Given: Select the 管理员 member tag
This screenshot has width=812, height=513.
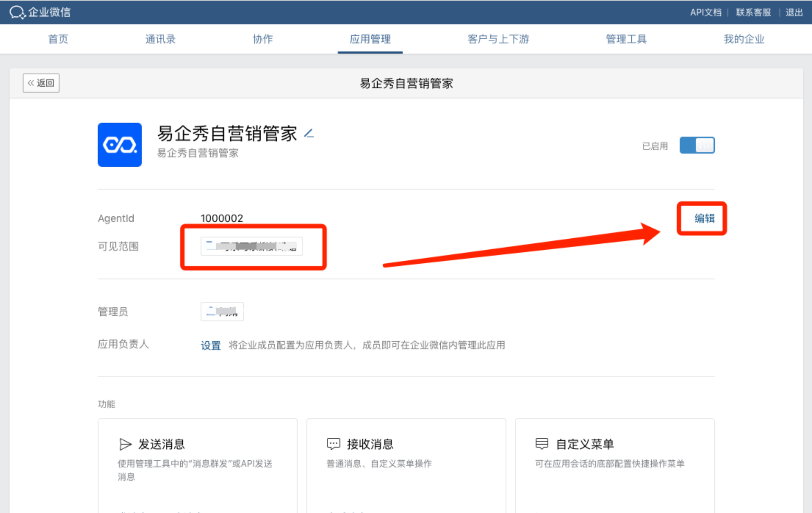Looking at the screenshot, I should (222, 312).
